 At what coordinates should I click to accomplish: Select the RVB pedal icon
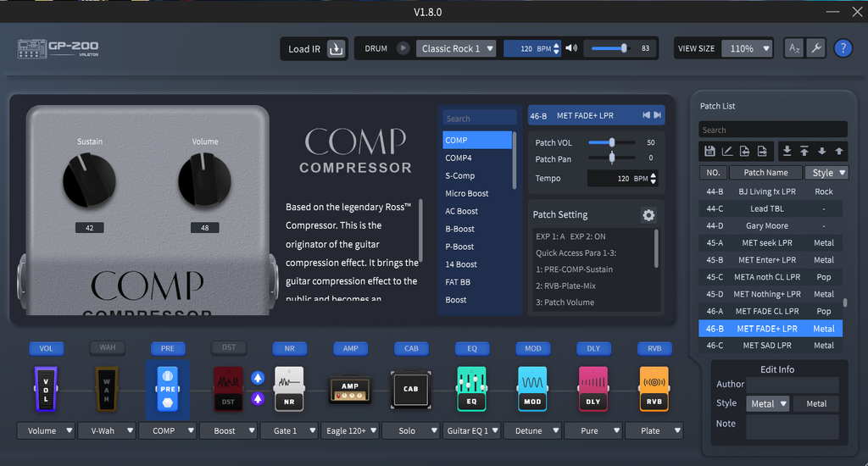tap(654, 389)
